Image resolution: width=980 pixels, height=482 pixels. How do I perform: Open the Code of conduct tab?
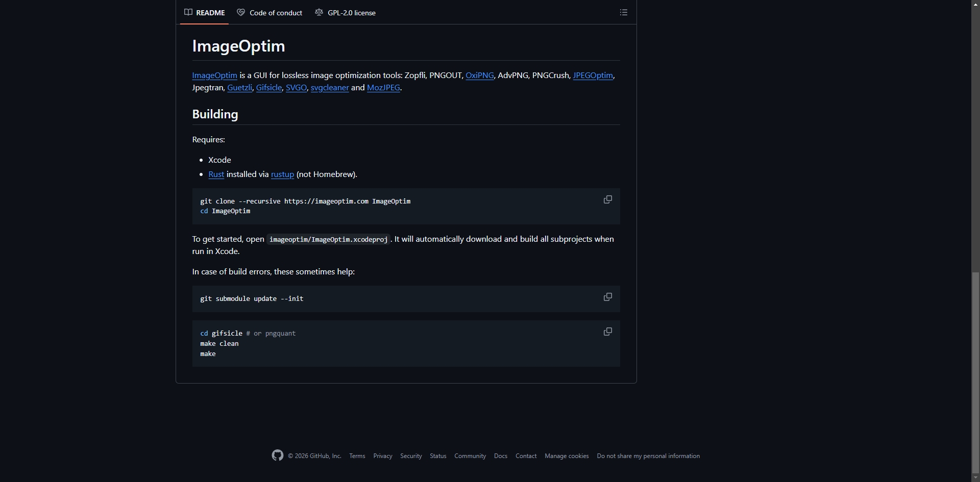pyautogui.click(x=269, y=13)
